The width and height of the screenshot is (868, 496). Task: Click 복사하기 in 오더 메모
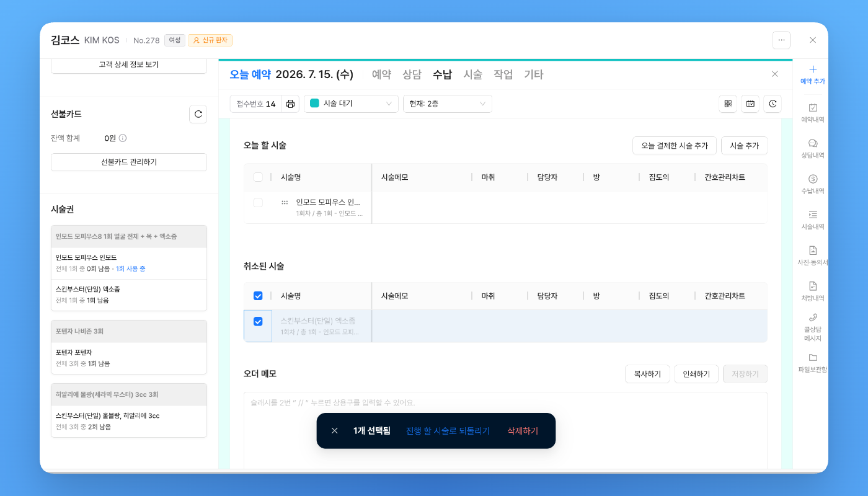647,374
